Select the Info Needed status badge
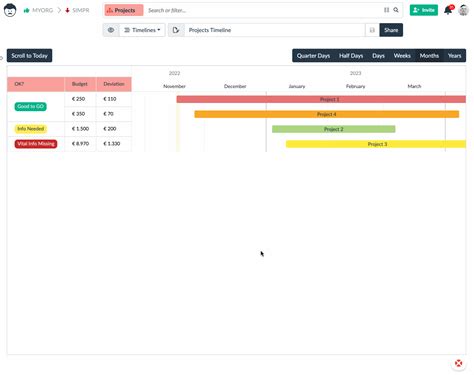 pos(30,129)
